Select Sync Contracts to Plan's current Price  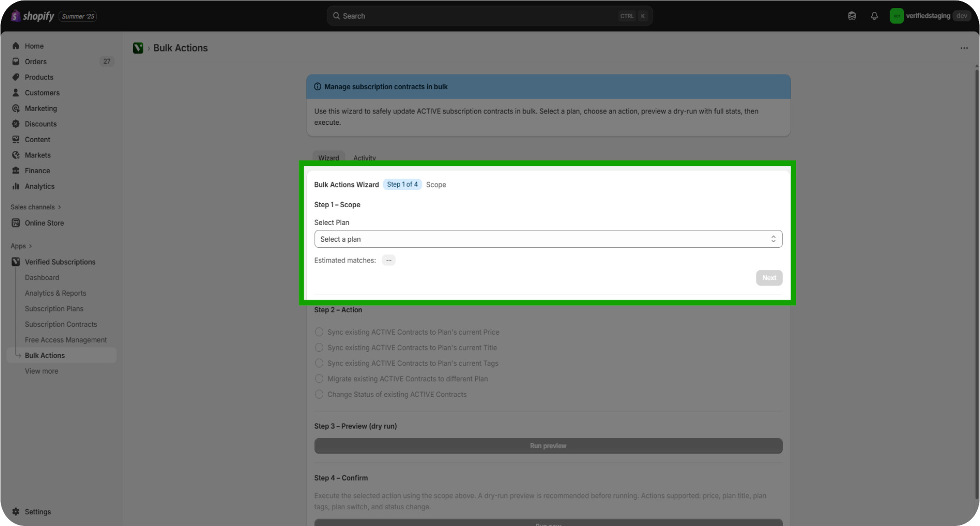[319, 332]
